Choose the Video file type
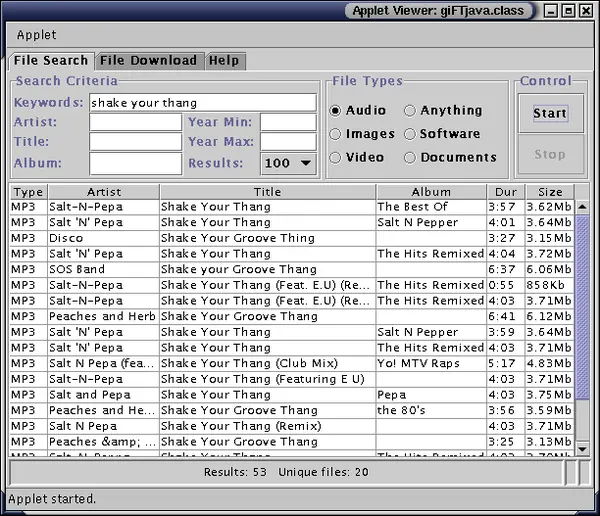Viewport: 600px width, 516px height. [336, 158]
